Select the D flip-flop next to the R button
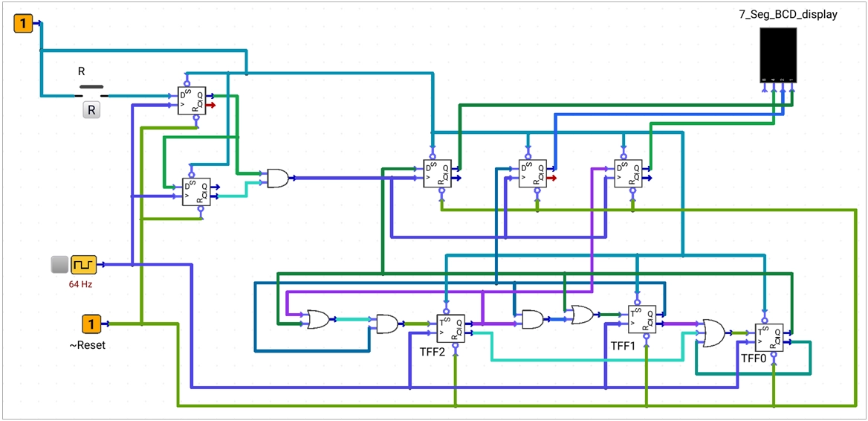 192,101
